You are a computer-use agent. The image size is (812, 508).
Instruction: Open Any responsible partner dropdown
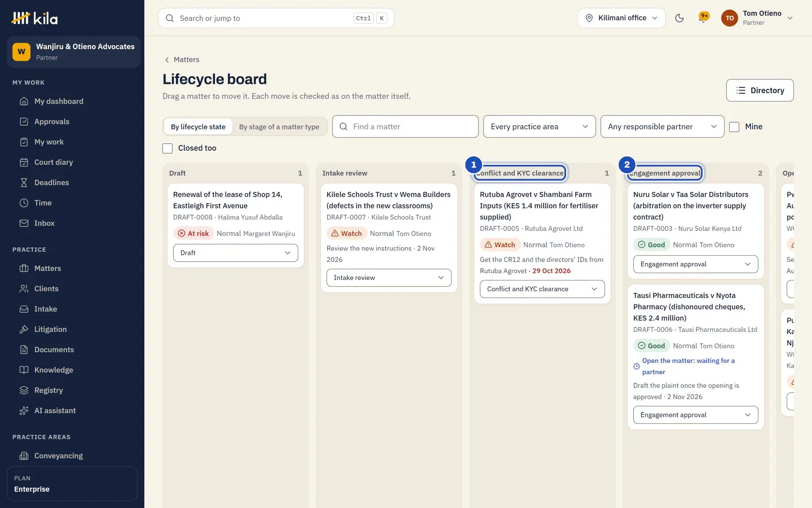click(x=663, y=126)
